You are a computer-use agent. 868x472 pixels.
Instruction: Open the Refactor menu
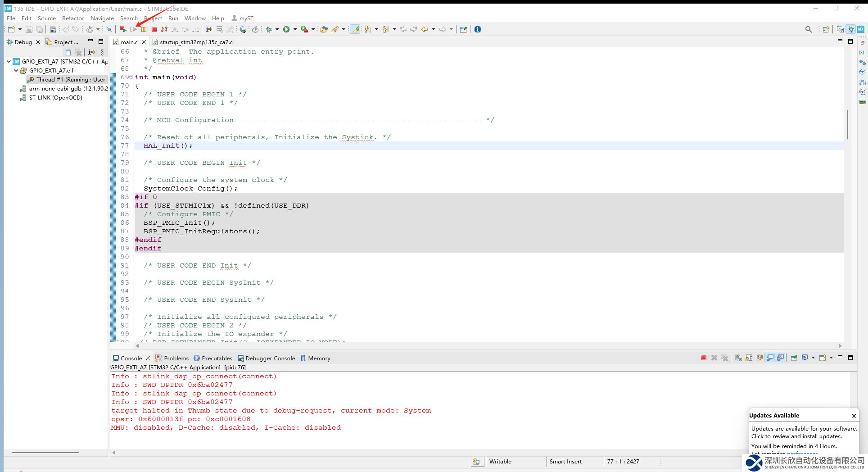[73, 18]
